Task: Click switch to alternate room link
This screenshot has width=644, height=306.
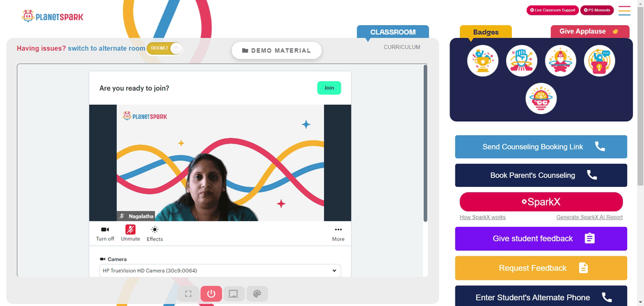Action: (106, 48)
